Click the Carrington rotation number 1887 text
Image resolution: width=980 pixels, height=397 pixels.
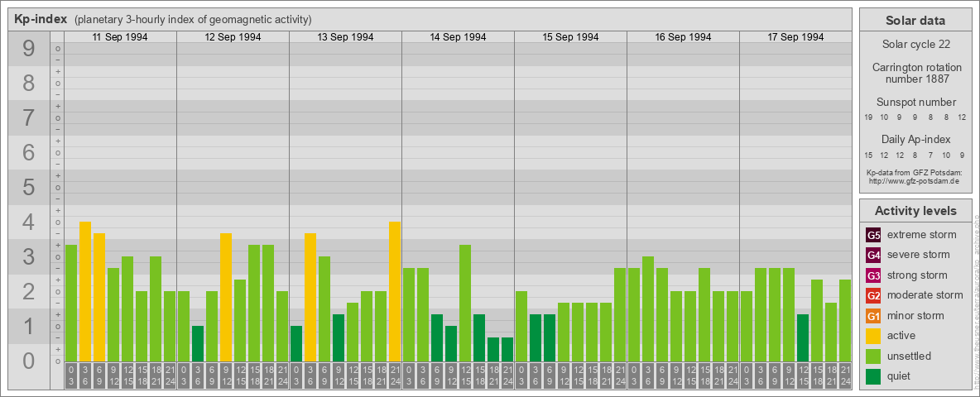tap(915, 73)
